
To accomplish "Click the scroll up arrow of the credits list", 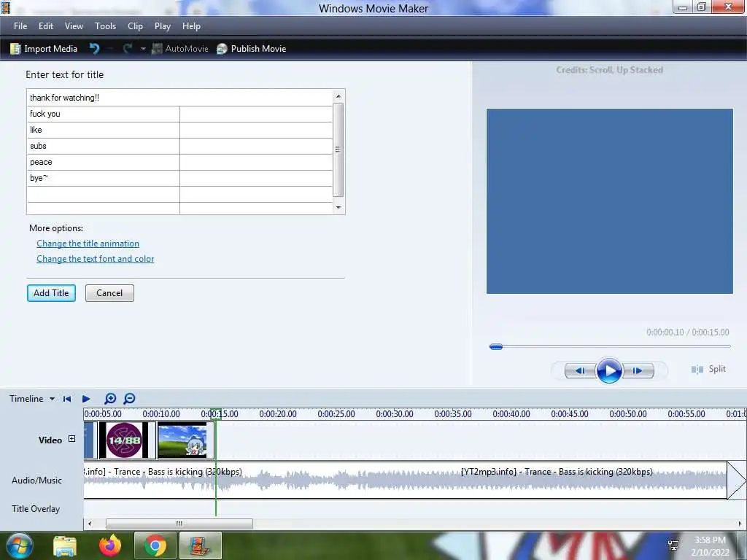I will (338, 96).
